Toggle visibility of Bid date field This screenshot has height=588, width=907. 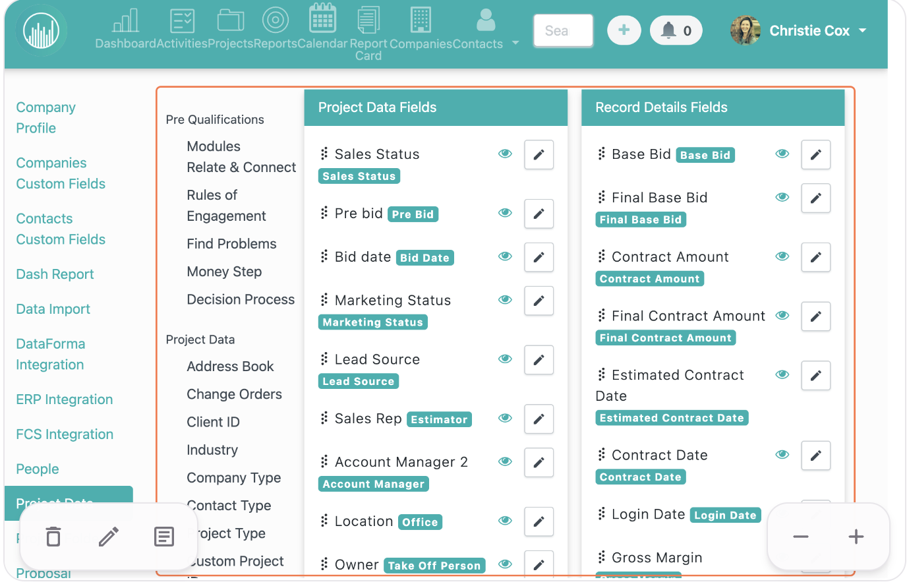click(x=505, y=256)
